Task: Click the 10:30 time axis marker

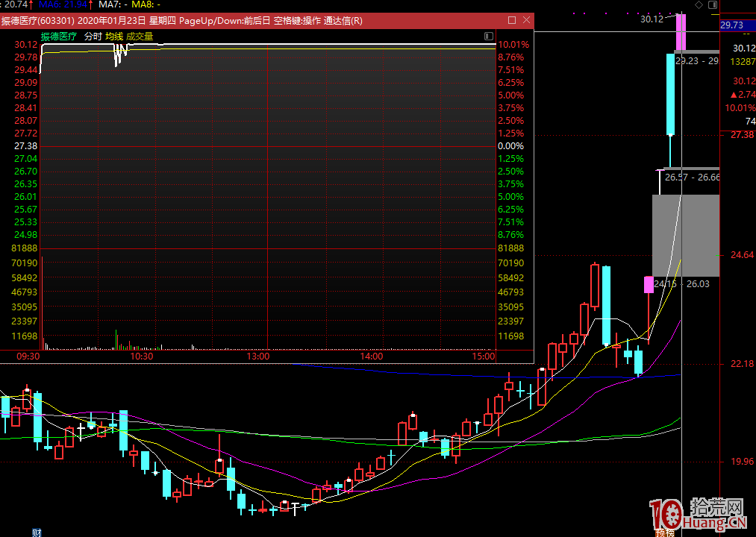Action: point(141,357)
